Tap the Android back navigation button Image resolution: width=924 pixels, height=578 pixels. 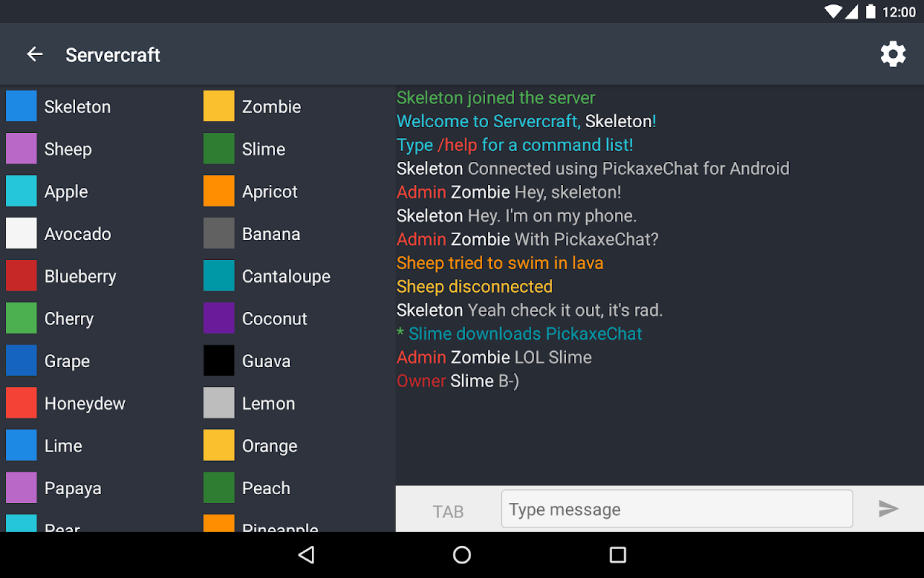(307, 555)
